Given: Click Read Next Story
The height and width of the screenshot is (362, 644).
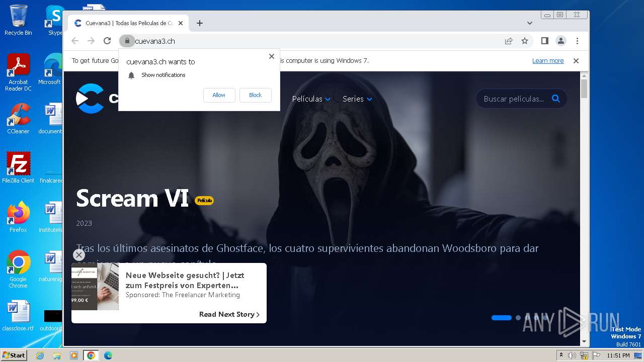Looking at the screenshot, I should pyautogui.click(x=229, y=314).
